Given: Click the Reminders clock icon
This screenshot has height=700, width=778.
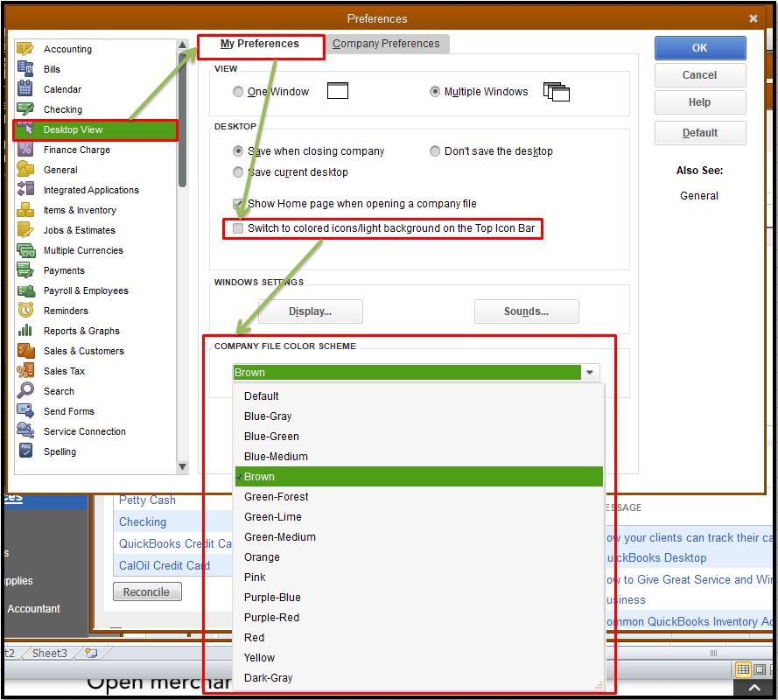Looking at the screenshot, I should click(x=25, y=310).
